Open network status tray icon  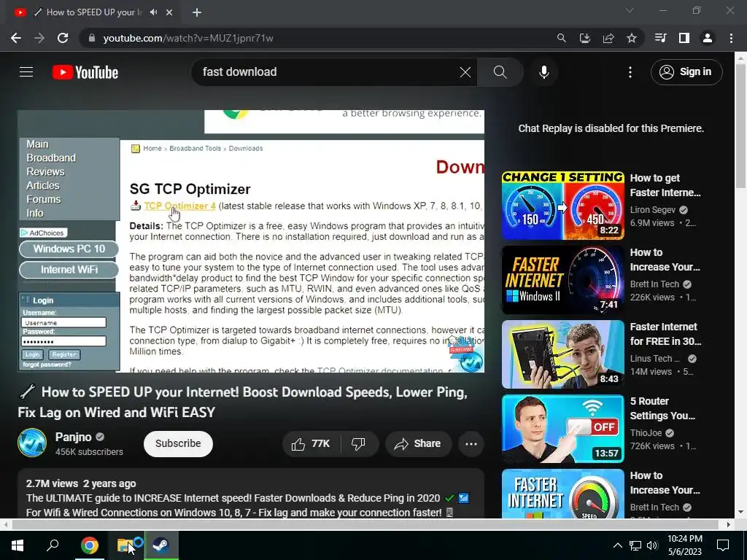pos(635,545)
